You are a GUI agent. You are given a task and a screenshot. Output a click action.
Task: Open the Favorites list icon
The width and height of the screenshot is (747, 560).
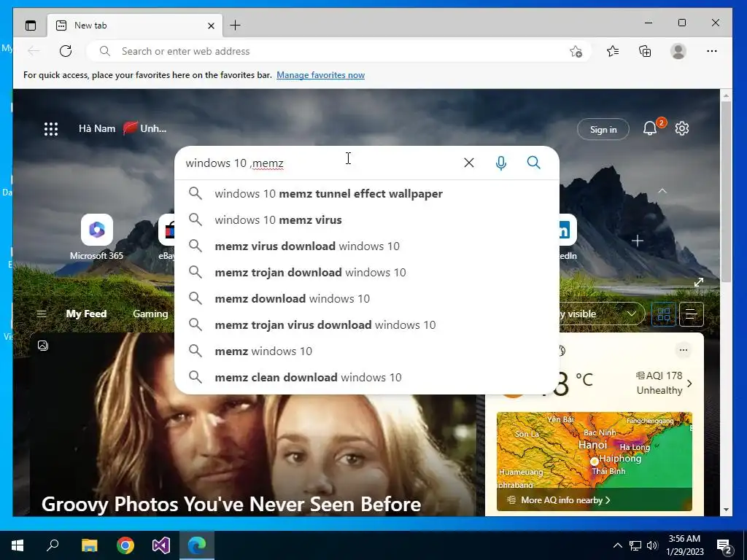613,51
